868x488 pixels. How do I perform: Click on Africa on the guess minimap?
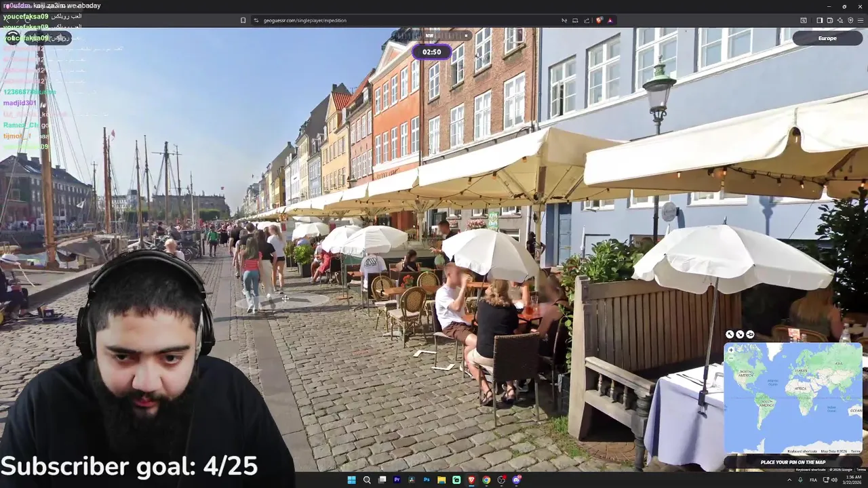click(801, 388)
